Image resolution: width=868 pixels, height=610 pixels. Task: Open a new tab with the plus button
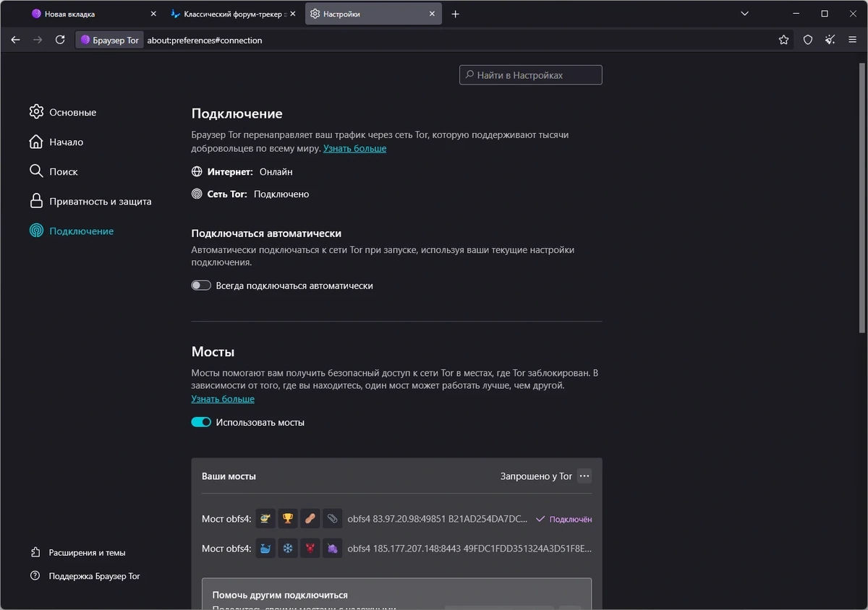click(x=455, y=14)
